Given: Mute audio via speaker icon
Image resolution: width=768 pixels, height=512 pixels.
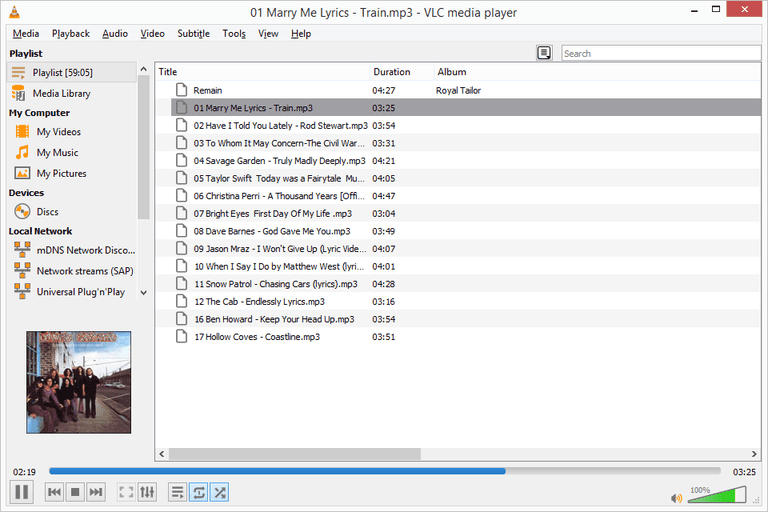Looking at the screenshot, I should [x=676, y=498].
